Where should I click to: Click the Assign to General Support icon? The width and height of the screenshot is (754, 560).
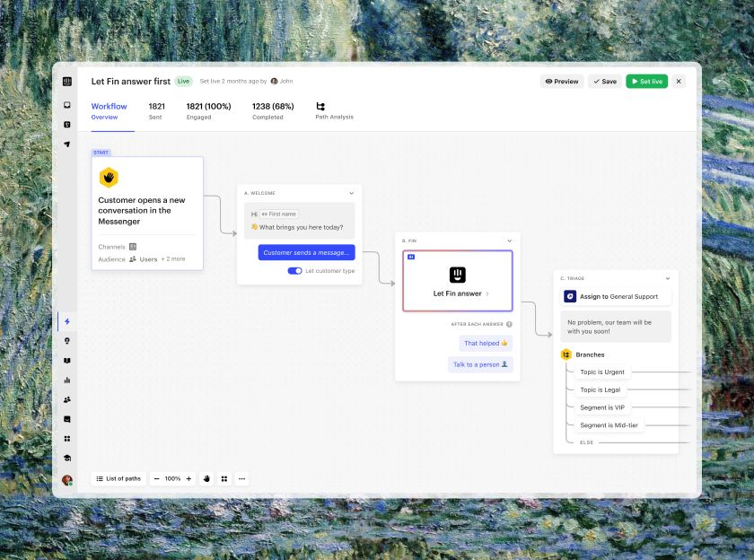pyautogui.click(x=570, y=296)
